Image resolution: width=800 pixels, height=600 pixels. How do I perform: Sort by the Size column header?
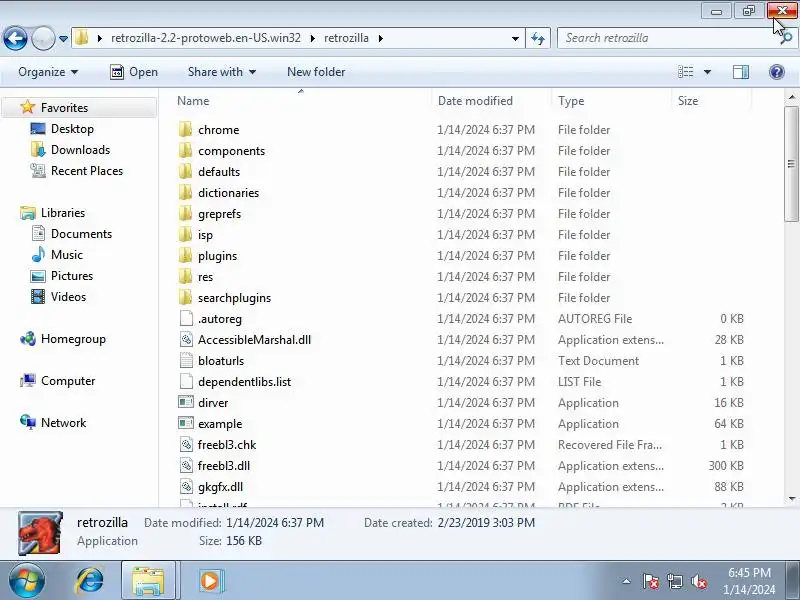688,101
